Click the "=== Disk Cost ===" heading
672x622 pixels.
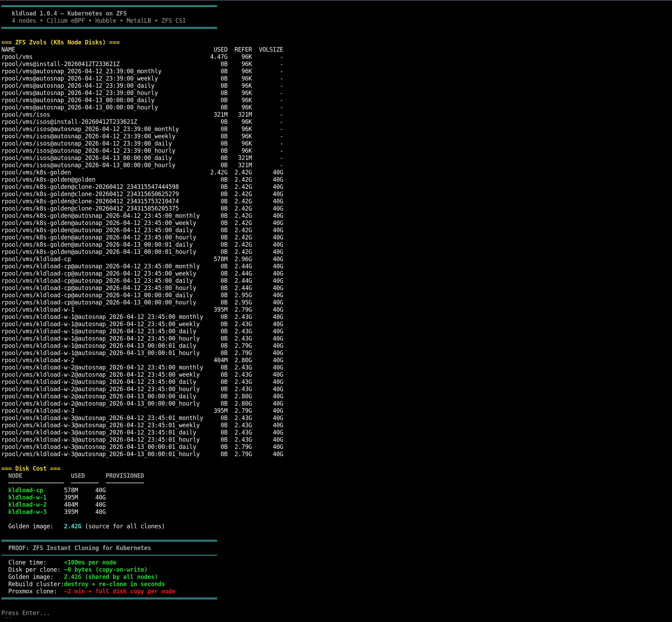[x=31, y=468]
